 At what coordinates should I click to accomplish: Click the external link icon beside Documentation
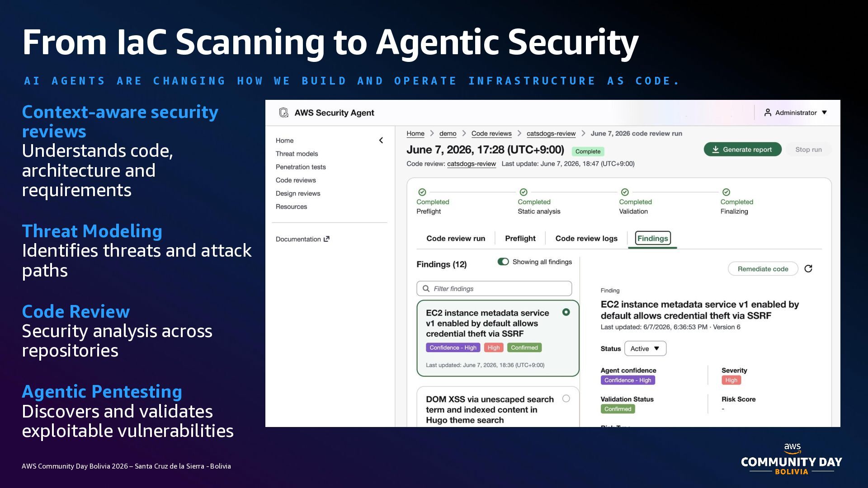click(x=327, y=239)
